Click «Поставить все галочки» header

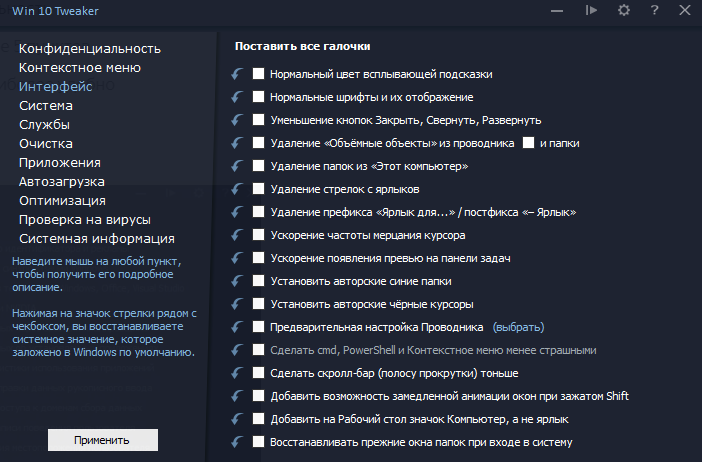click(302, 46)
